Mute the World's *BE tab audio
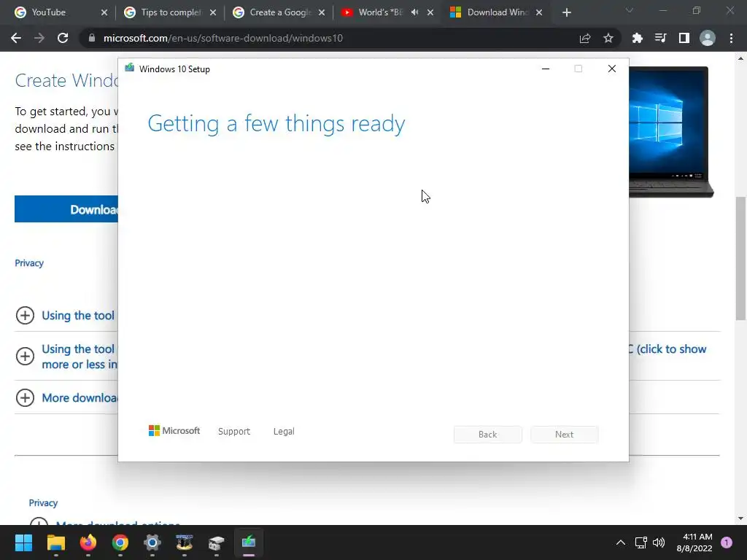 click(414, 12)
